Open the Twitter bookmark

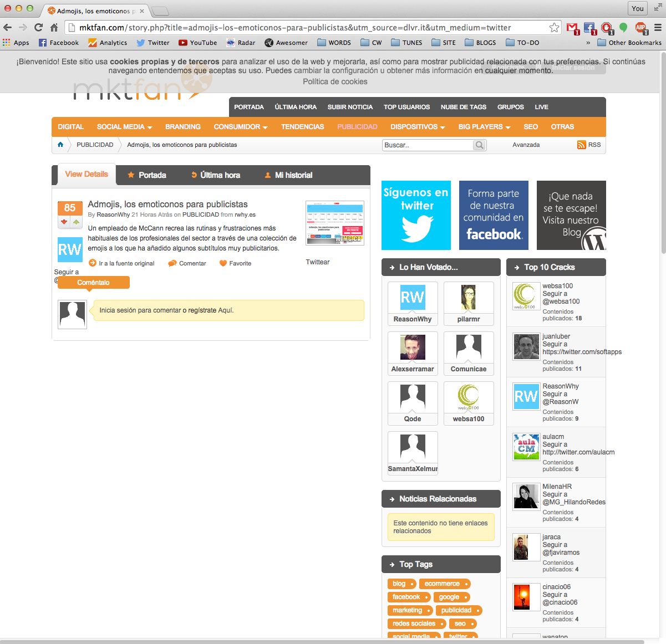point(153,43)
